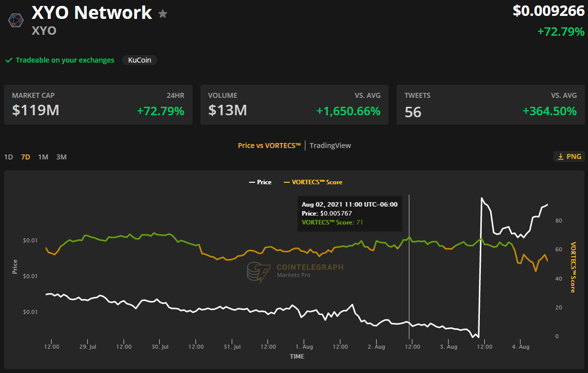Click the price spike peak on chart
Viewport: 588px width, 373px height.
[481, 199]
